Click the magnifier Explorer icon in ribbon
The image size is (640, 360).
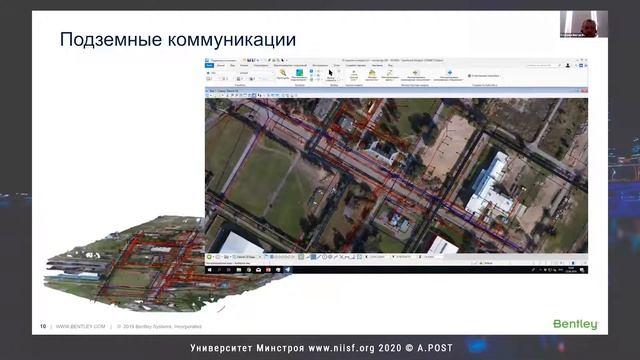click(x=282, y=73)
